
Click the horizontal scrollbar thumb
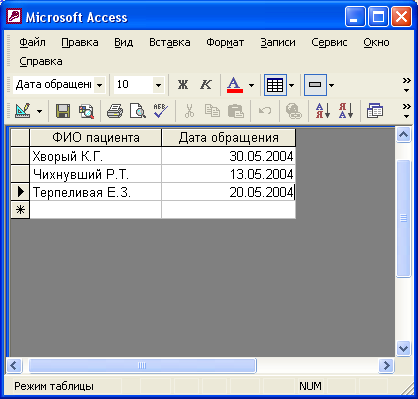tap(142, 366)
